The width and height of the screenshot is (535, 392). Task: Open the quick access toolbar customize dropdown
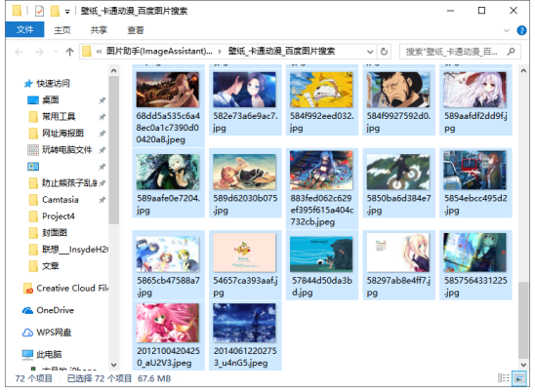coord(67,12)
